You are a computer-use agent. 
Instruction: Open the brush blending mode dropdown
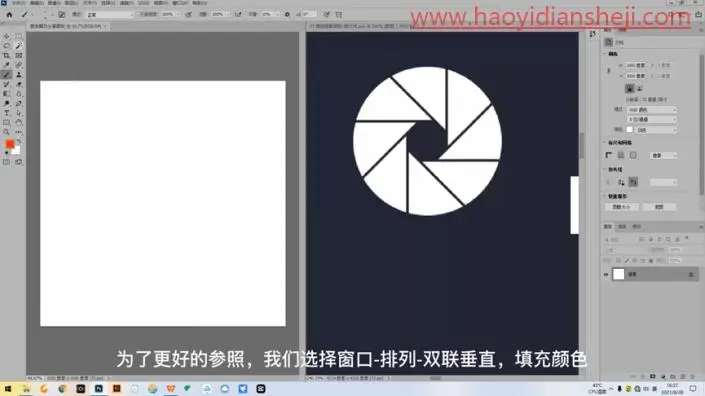[110, 14]
